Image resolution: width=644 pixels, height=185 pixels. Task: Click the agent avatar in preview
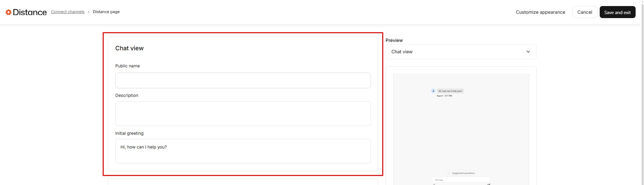click(x=433, y=91)
